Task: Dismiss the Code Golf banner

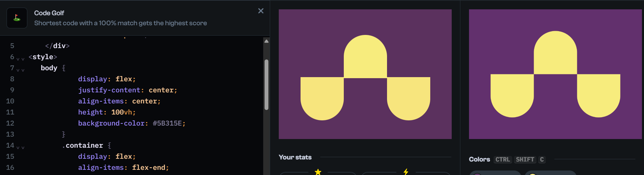Action: pyautogui.click(x=261, y=11)
